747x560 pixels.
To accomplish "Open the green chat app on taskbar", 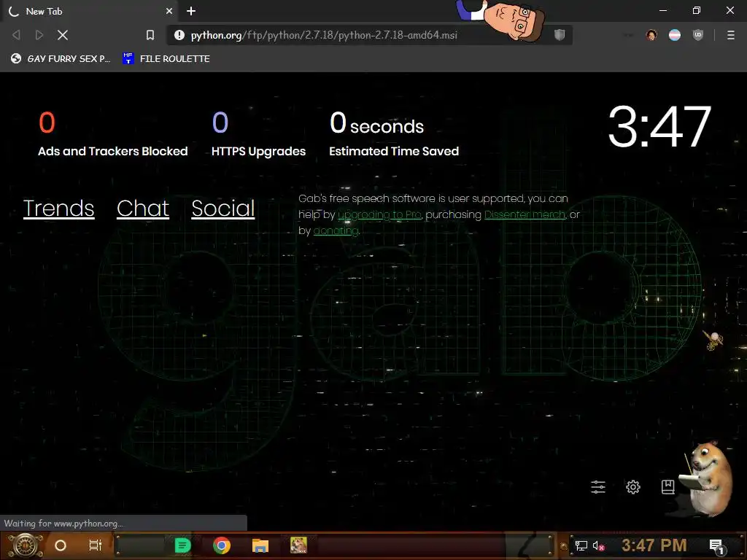I will [x=182, y=545].
